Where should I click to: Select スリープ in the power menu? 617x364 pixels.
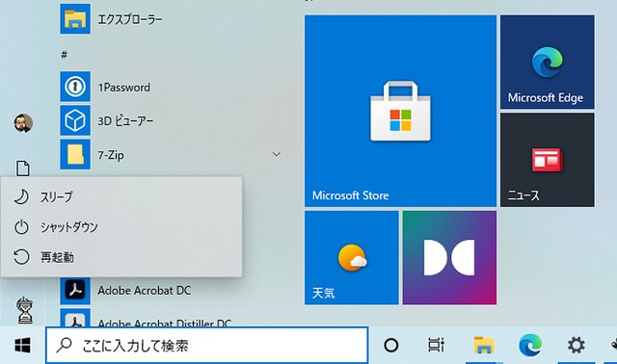(121, 196)
